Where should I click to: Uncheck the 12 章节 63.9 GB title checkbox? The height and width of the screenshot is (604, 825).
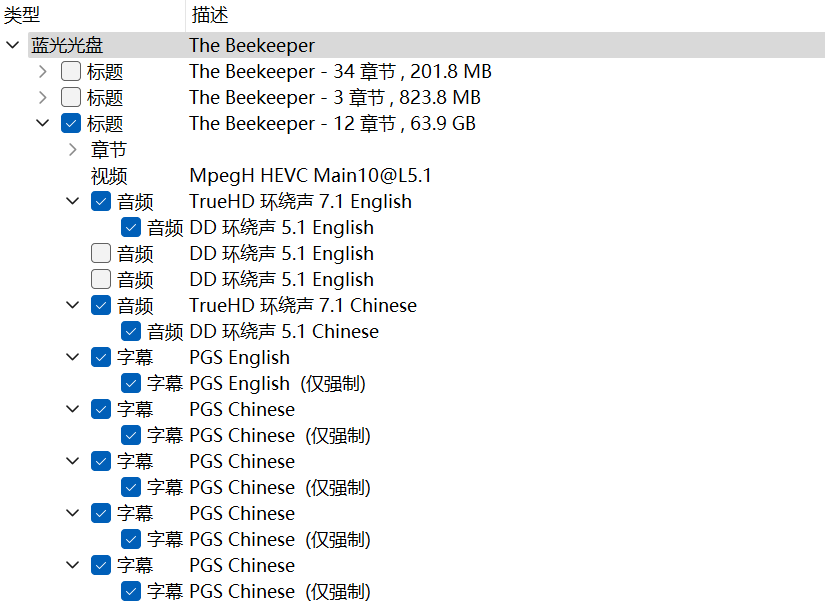click(71, 124)
